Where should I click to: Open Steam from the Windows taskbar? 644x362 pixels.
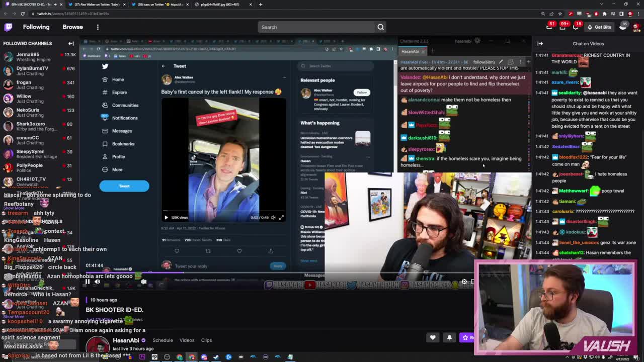click(x=216, y=357)
